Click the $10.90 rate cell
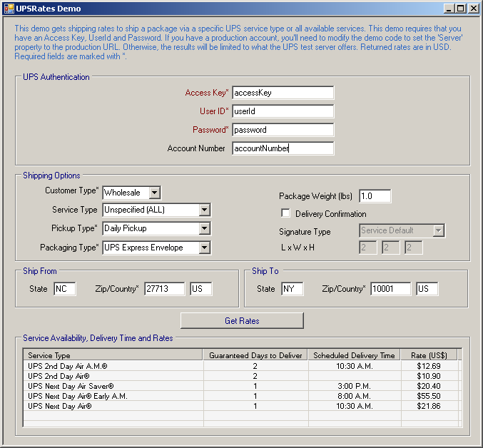 pos(429,376)
